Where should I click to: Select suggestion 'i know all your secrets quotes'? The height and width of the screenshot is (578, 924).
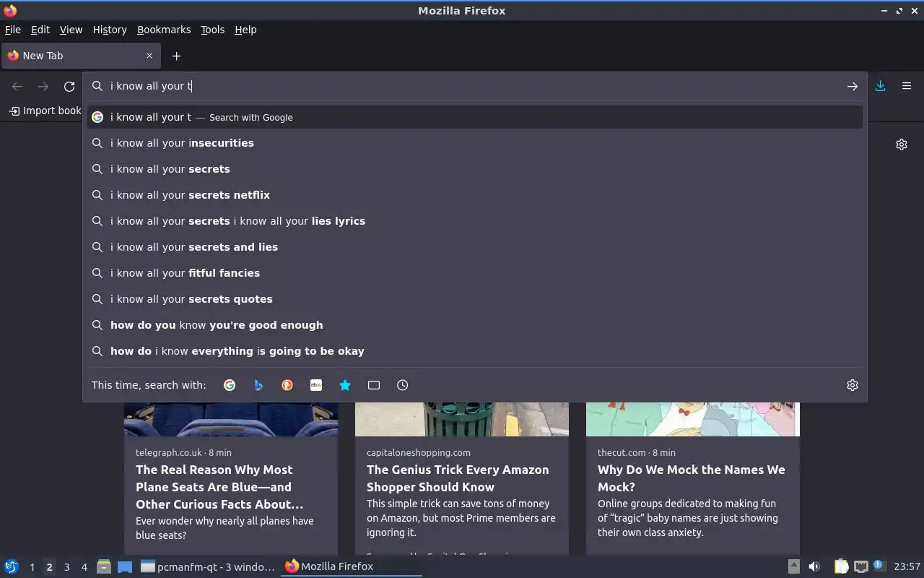(x=475, y=299)
